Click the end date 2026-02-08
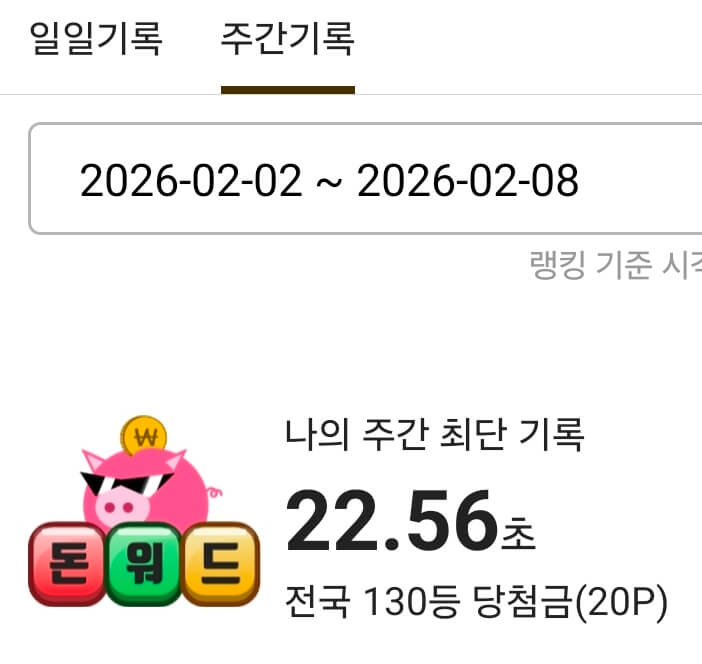The image size is (702, 664). click(x=468, y=180)
